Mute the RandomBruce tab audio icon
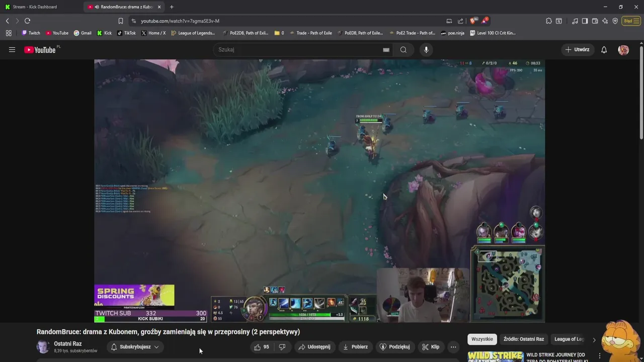 (x=97, y=7)
